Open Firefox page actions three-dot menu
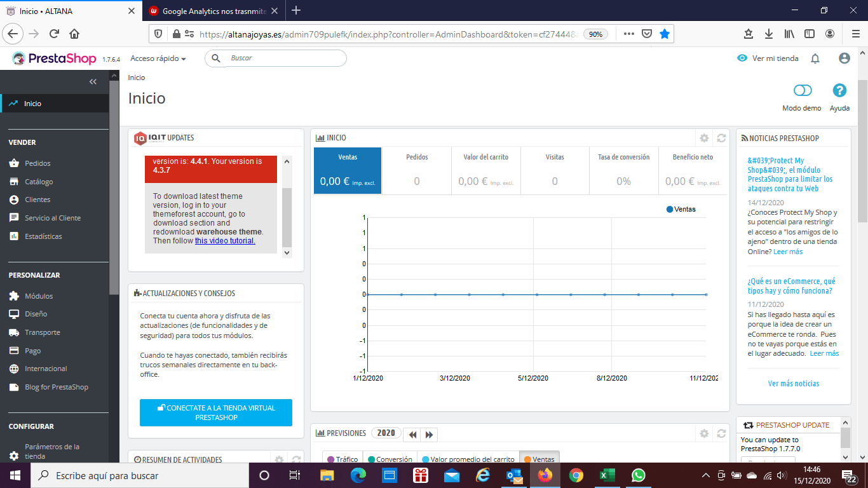Image resolution: width=868 pixels, height=488 pixels. pyautogui.click(x=628, y=34)
